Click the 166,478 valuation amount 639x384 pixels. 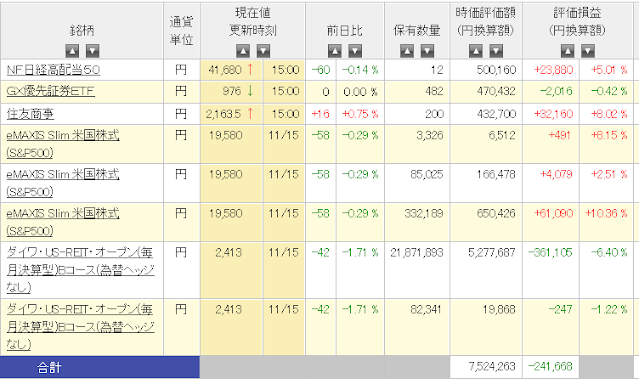pos(496,174)
